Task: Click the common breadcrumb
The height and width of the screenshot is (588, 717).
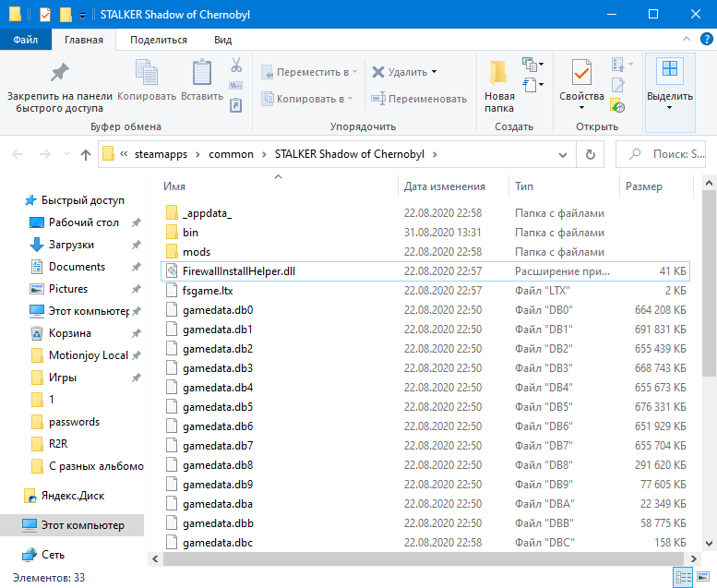Action: (231, 154)
